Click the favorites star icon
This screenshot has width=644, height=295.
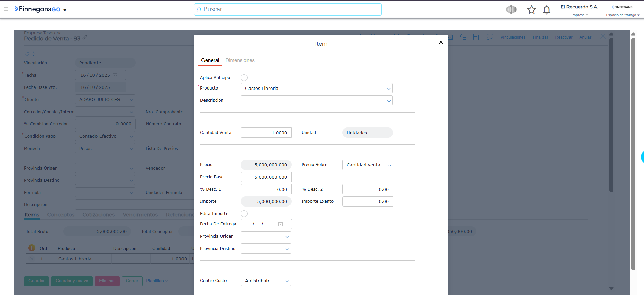[x=531, y=10]
